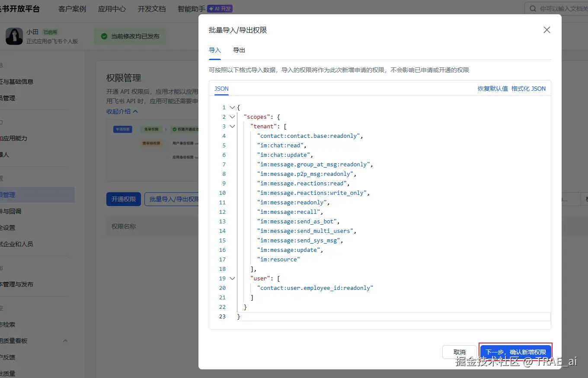Click line "im:message.reactions:read"

301,184
